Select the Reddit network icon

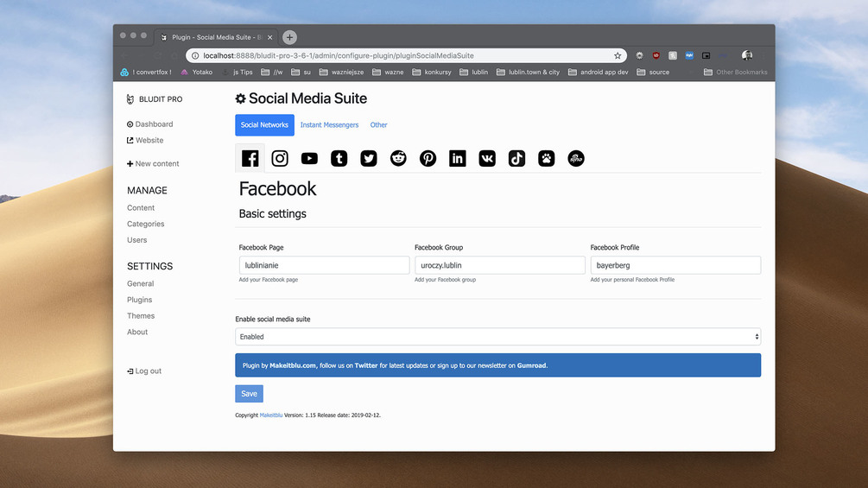tap(398, 158)
